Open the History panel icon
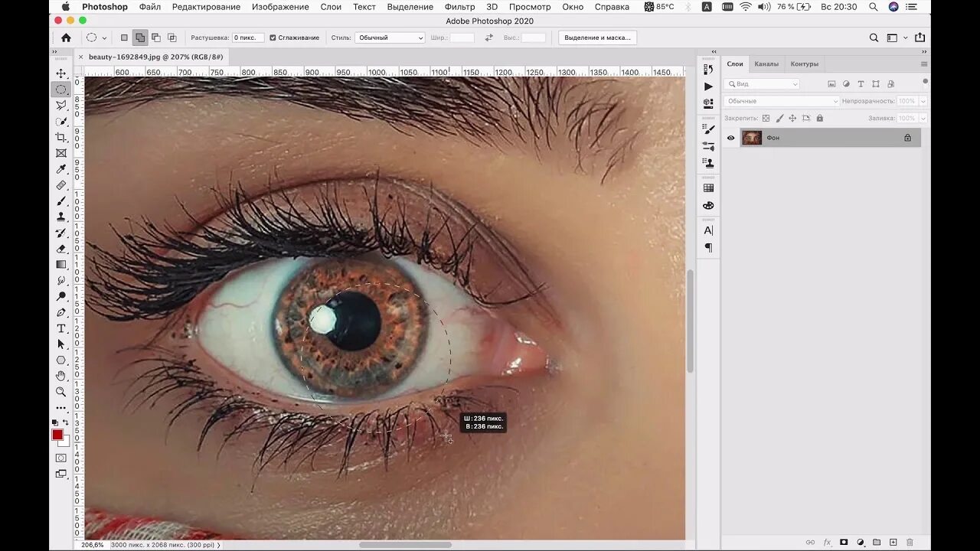 point(708,70)
